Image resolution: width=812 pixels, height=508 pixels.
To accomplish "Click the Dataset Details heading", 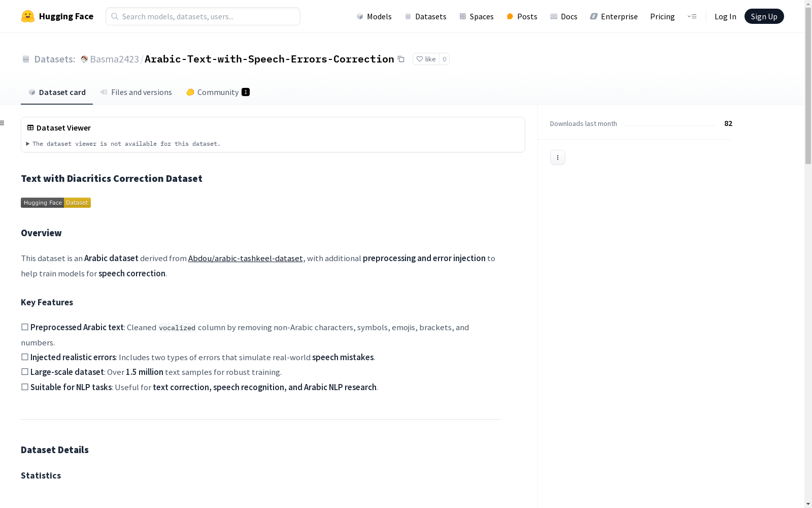I will 55,450.
